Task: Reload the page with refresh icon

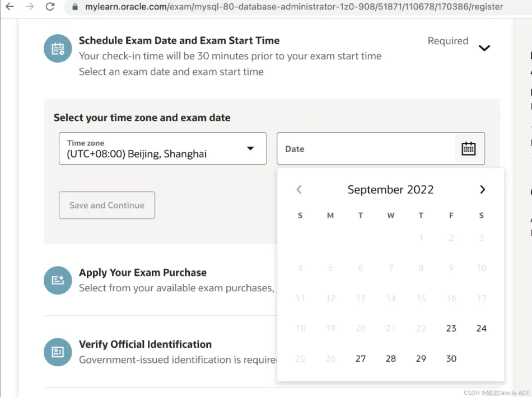Action: click(50, 7)
